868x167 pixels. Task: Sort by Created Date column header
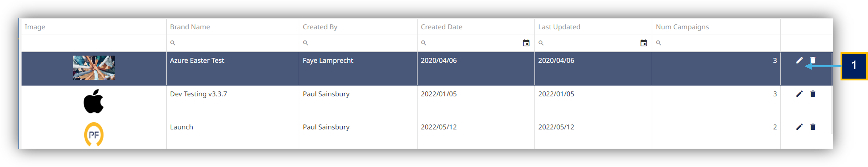(x=441, y=27)
